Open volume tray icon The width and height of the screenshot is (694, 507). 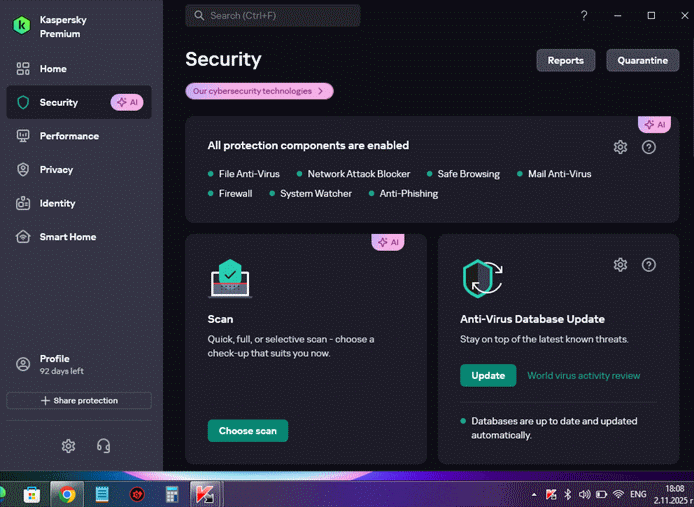click(584, 494)
